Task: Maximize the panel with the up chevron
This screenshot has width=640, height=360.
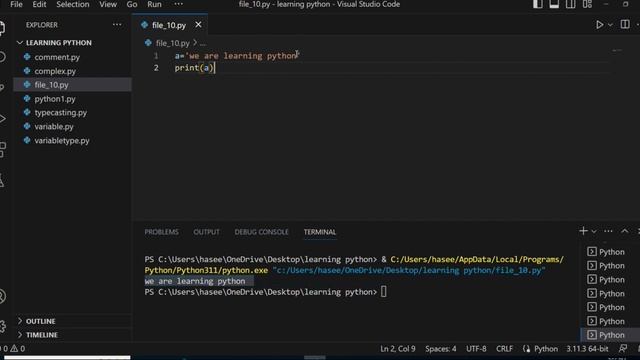Action: pos(624,231)
